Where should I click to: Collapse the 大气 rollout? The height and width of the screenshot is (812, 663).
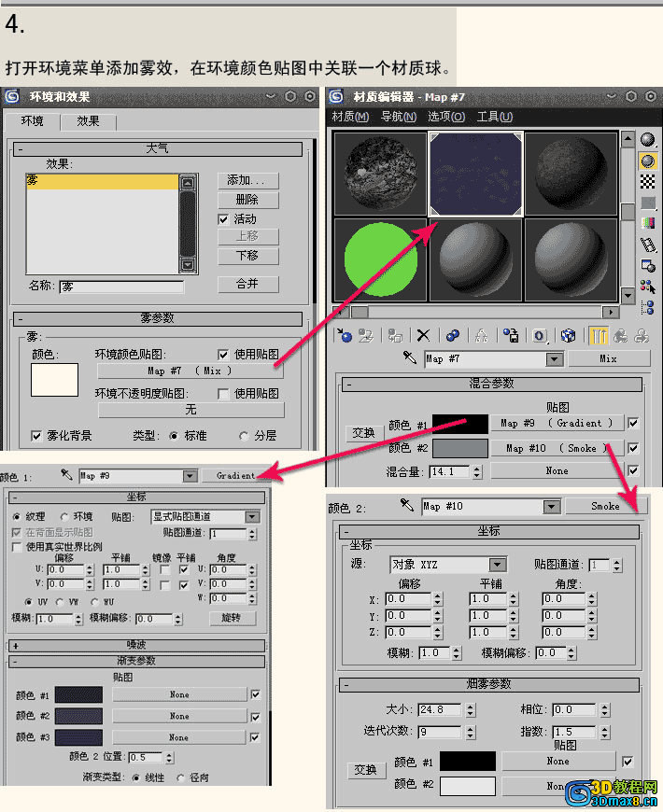pos(158,149)
